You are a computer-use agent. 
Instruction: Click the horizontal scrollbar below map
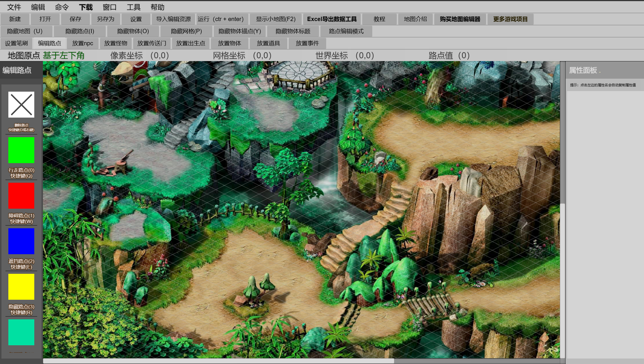coord(218,361)
